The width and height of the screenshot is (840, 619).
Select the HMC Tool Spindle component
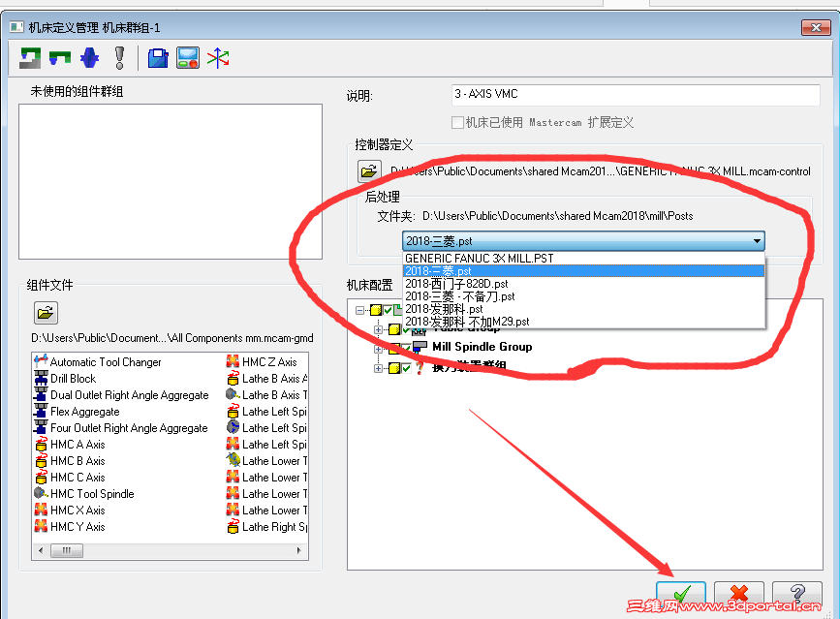[x=84, y=494]
